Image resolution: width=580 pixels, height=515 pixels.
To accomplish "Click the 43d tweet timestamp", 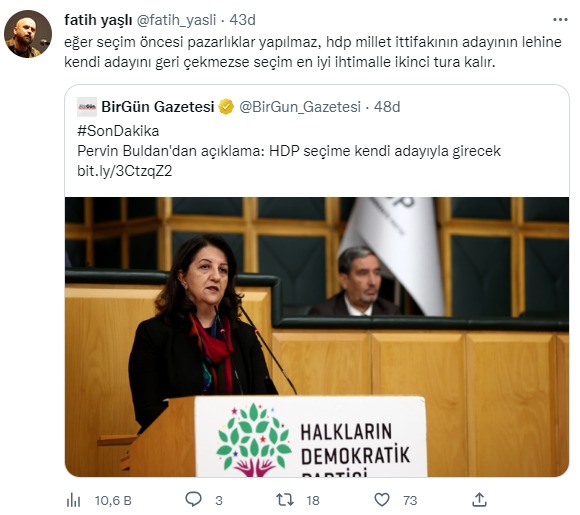I will tap(242, 20).
